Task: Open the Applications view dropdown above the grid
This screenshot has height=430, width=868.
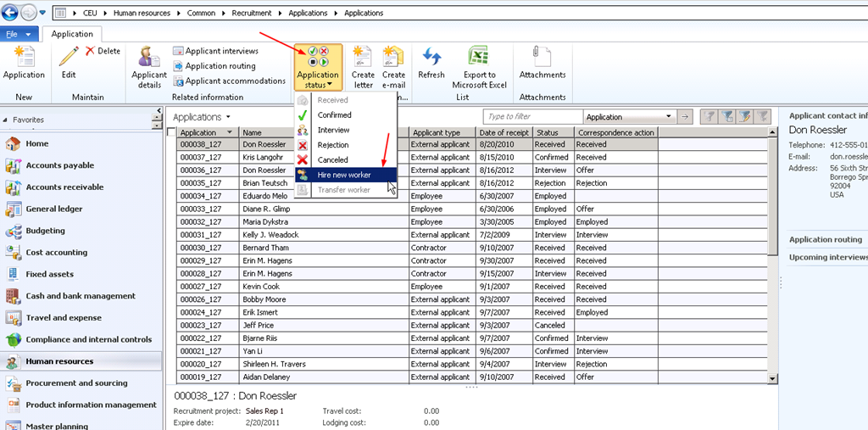Action: tap(228, 117)
